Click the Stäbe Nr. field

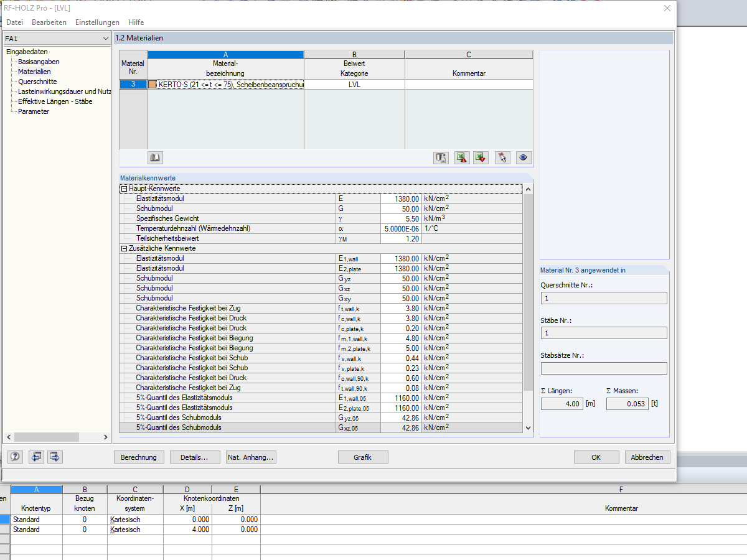click(604, 333)
